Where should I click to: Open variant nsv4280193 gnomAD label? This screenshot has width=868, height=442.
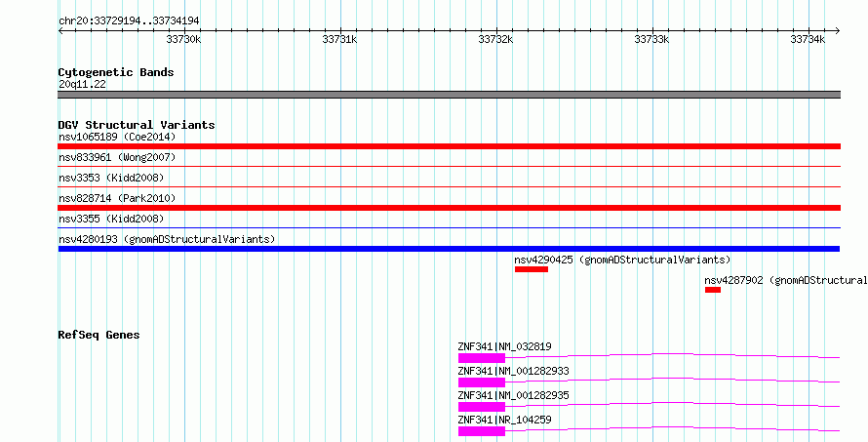167,239
